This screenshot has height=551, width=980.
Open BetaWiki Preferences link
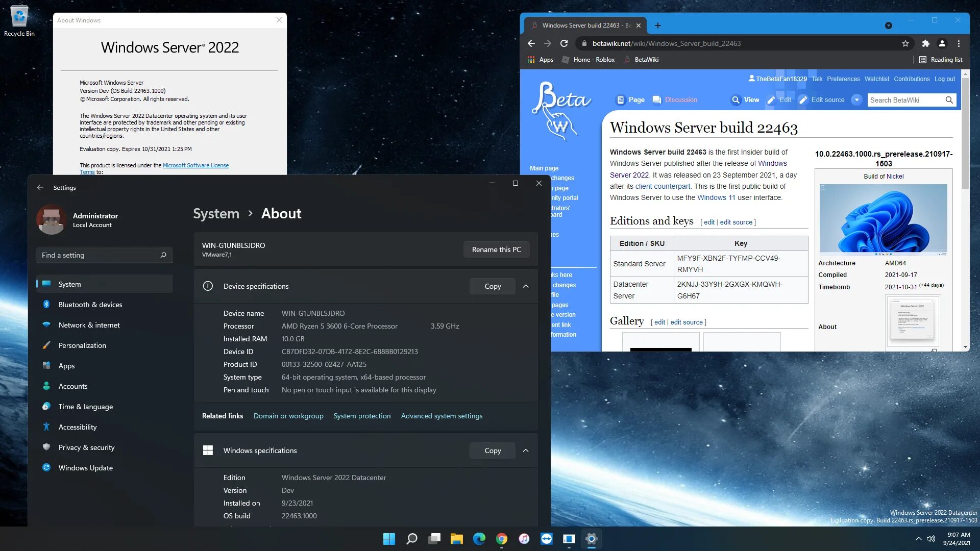pos(843,79)
